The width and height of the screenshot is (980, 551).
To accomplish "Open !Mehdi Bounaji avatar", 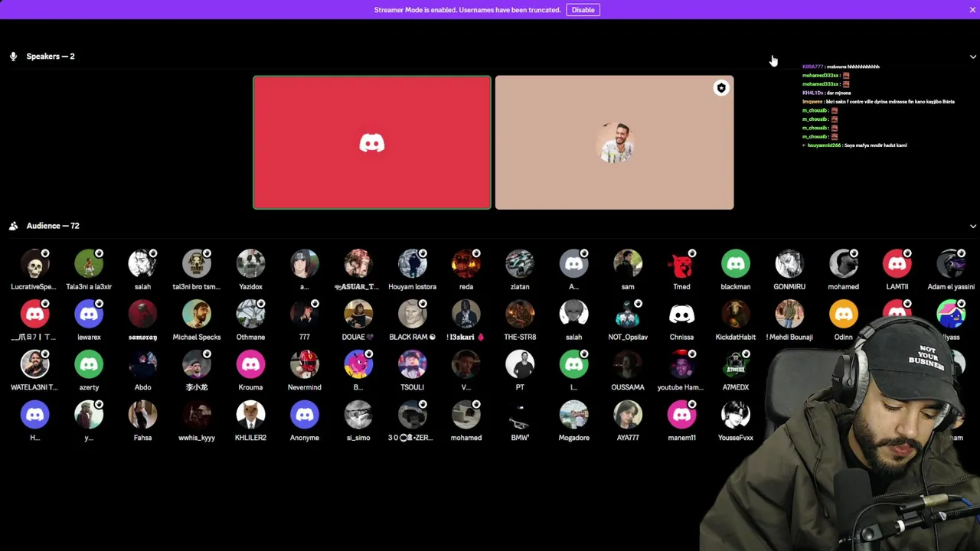I will point(789,315).
